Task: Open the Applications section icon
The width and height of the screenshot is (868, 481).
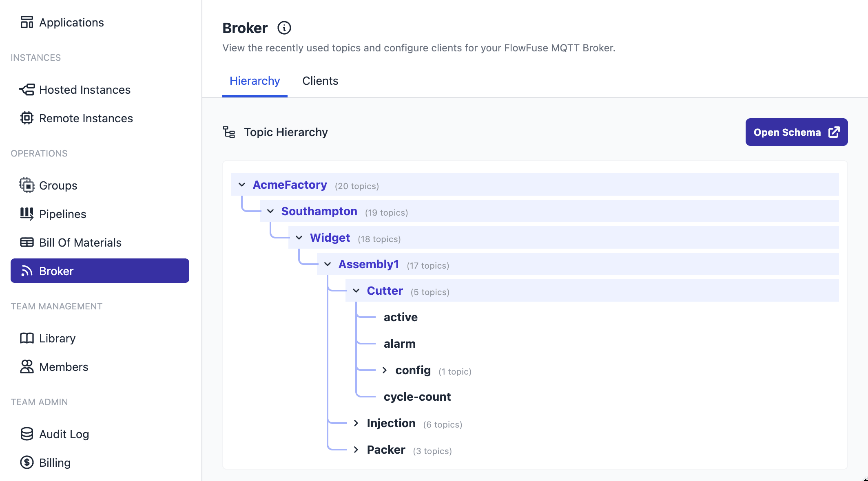Action: coord(27,22)
